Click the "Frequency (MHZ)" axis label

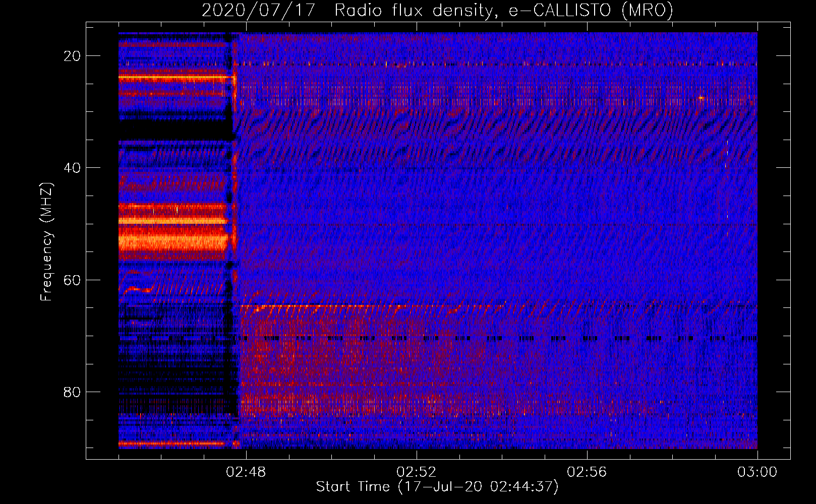pos(46,242)
